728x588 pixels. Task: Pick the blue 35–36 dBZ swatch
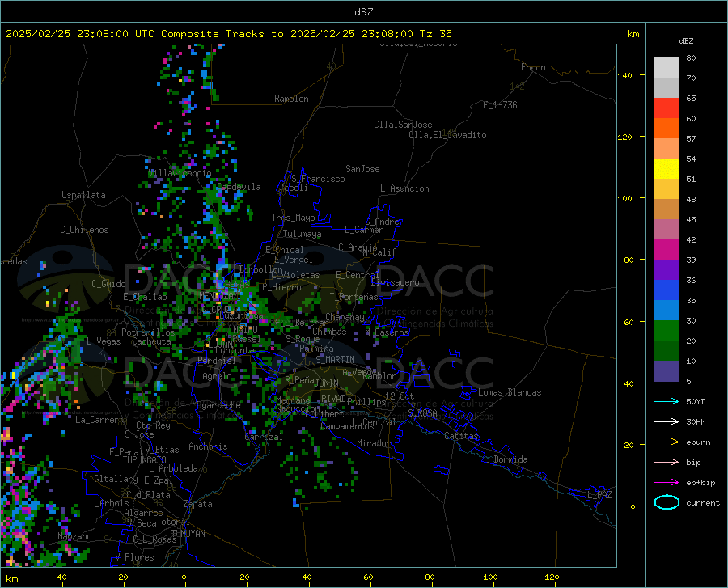[667, 290]
